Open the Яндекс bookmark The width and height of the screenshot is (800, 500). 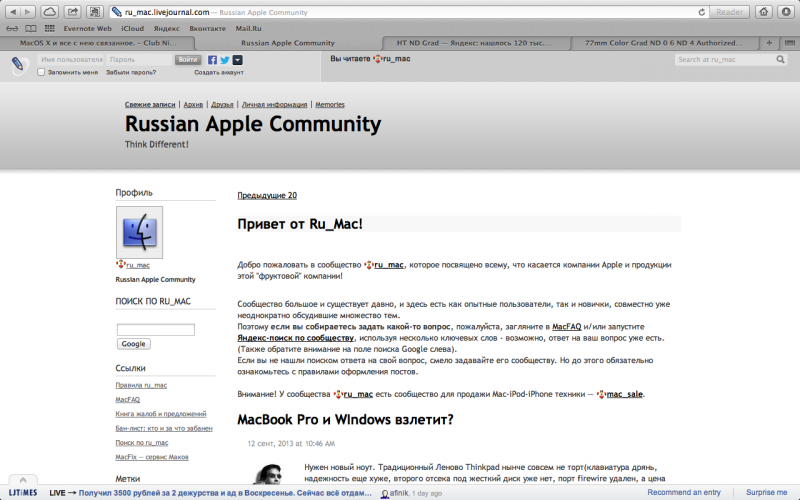tap(166, 29)
